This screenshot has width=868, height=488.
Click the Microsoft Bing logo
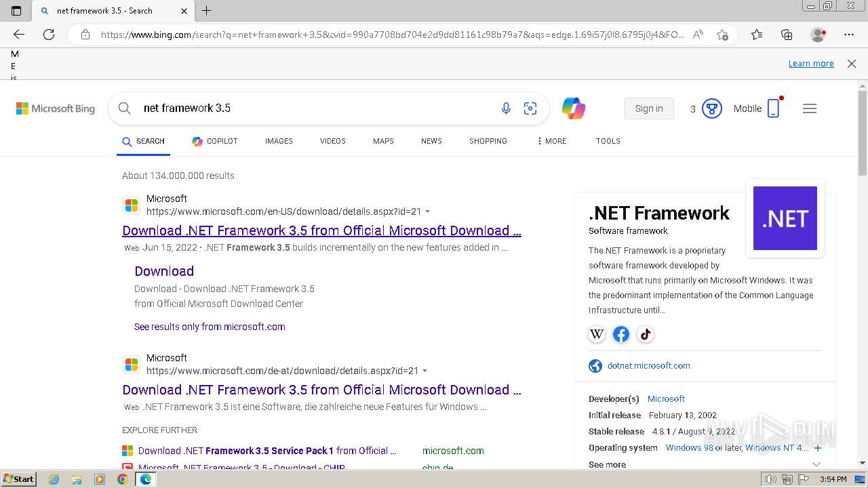[x=56, y=108]
